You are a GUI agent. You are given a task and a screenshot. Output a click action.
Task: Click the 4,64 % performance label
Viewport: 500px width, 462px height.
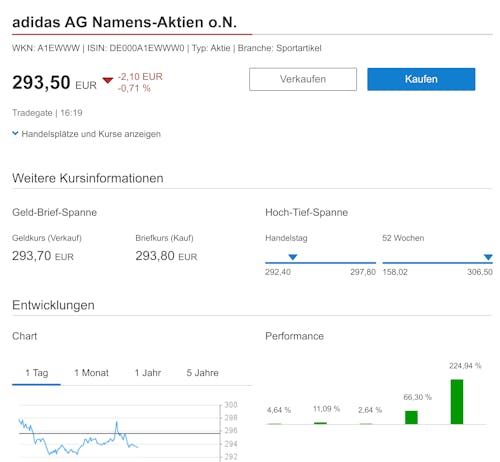coord(279,410)
